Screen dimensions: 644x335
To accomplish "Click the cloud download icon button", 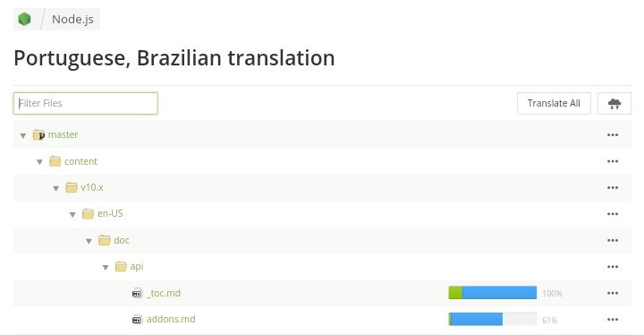I will coord(614,103).
